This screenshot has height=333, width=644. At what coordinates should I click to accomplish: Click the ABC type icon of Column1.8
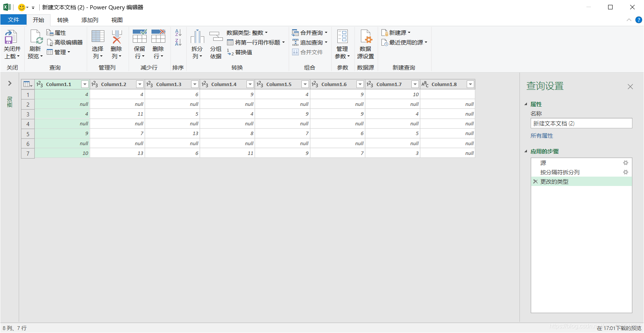click(x=425, y=84)
